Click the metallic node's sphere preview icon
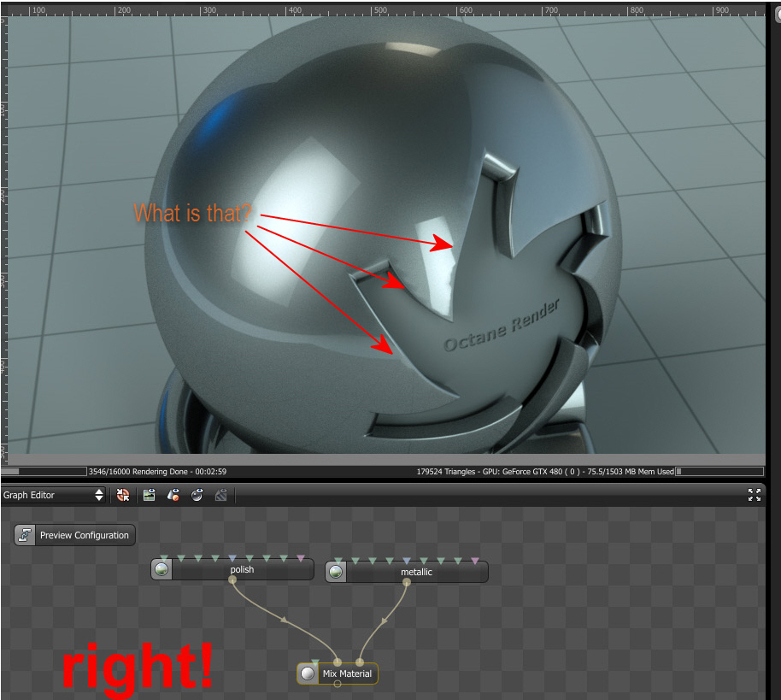The width and height of the screenshot is (781, 700). [x=336, y=572]
